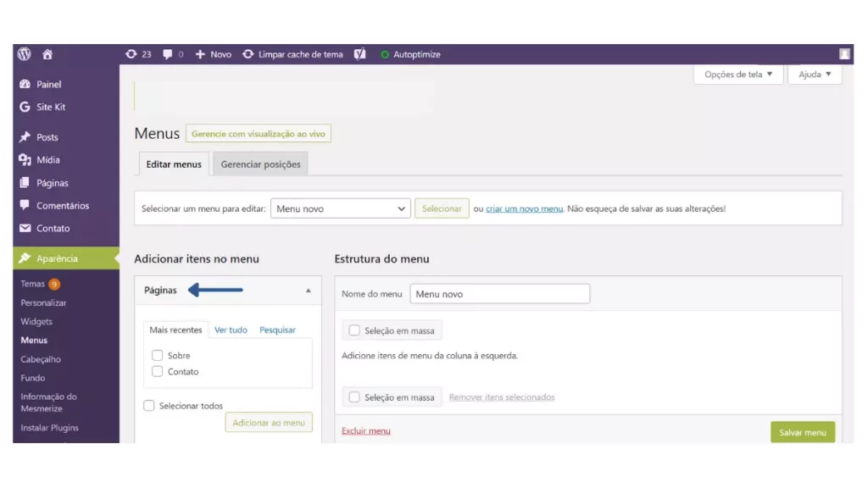Click criar um novo menu link
The height and width of the screenshot is (488, 868).
pyautogui.click(x=524, y=208)
